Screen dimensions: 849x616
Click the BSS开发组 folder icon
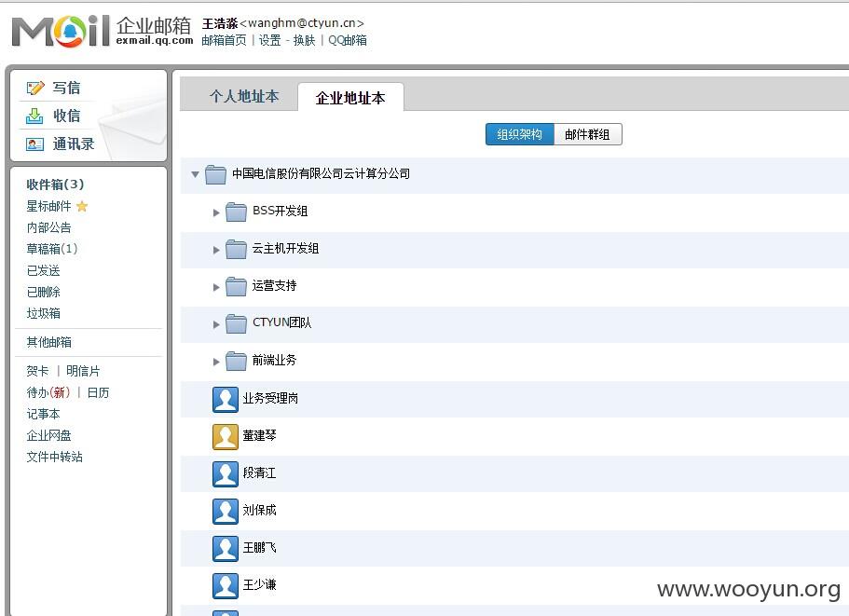point(236,212)
